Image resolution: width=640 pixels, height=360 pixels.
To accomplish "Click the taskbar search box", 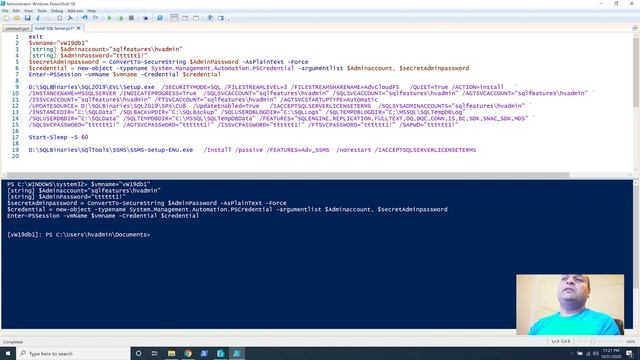I will click(x=73, y=353).
